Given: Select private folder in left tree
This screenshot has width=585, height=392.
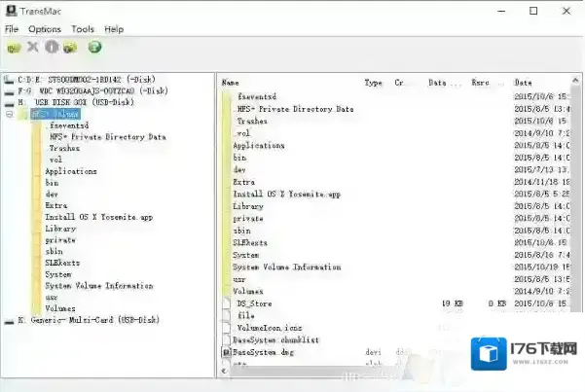Looking at the screenshot, I should coord(60,240).
